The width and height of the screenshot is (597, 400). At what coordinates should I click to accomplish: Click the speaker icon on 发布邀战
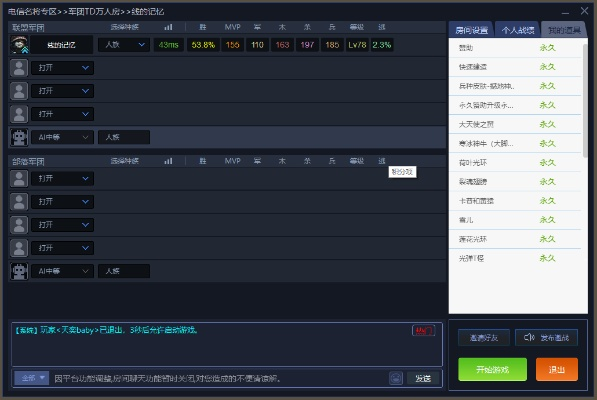(529, 337)
